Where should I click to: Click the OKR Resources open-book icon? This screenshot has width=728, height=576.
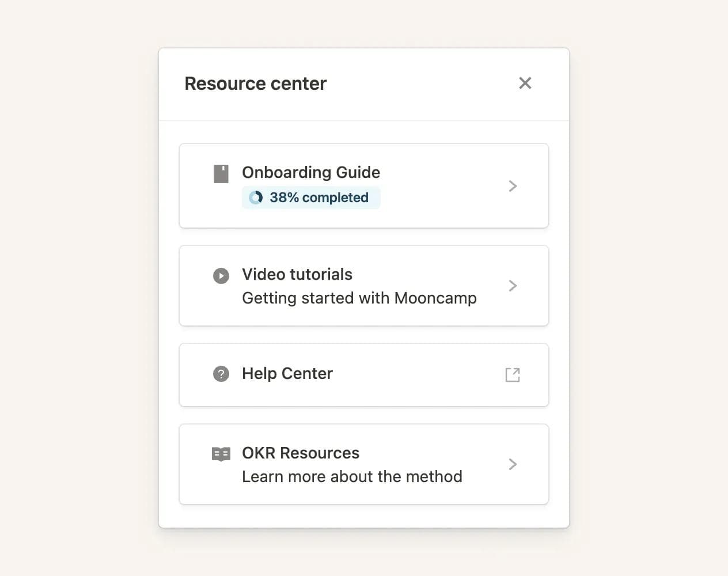221,454
